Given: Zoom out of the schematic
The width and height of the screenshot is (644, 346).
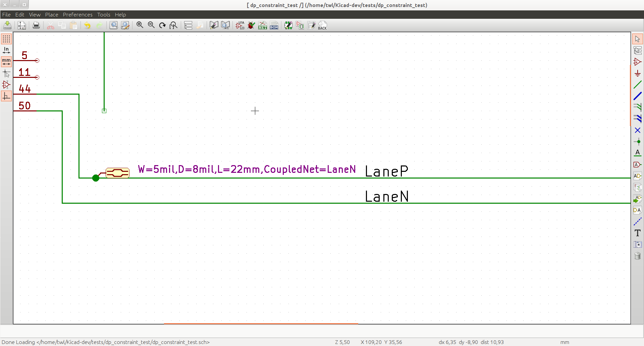Looking at the screenshot, I should point(151,25).
